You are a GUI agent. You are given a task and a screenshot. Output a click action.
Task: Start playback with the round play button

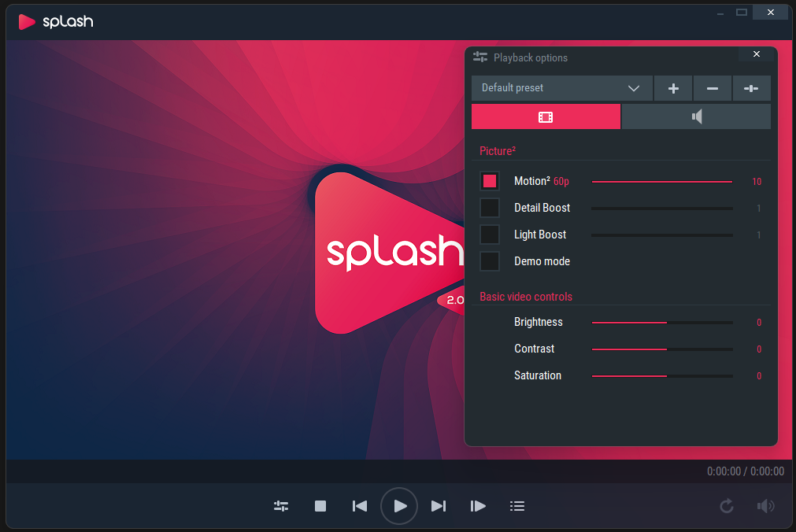[399, 506]
